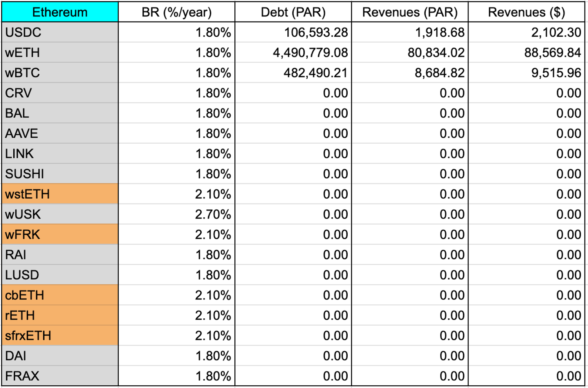Viewport: 588px width, 388px height.
Task: Select the Ethereum header cell
Action: (x=60, y=12)
